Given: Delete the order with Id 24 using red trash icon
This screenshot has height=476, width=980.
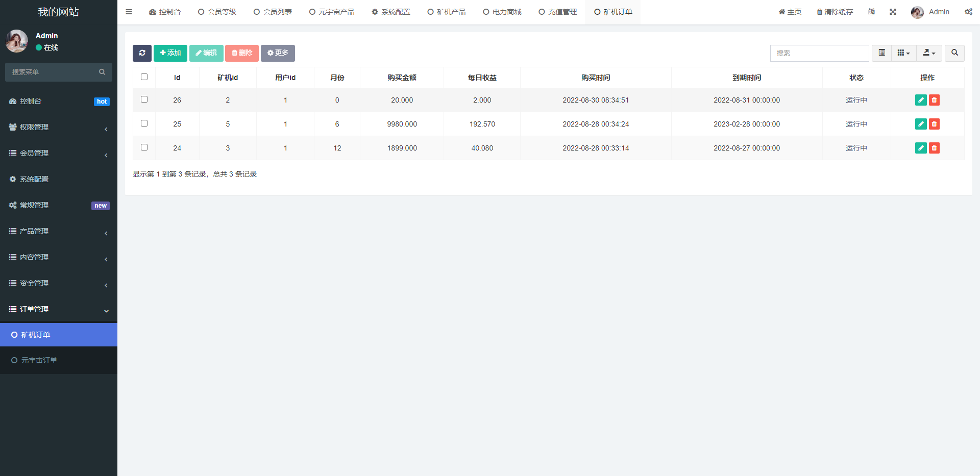Looking at the screenshot, I should coord(934,148).
